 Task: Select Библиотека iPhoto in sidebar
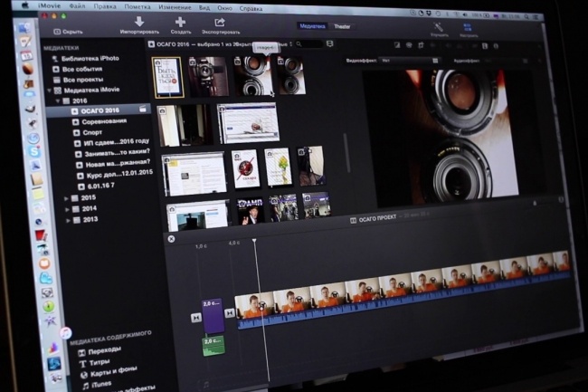90,59
